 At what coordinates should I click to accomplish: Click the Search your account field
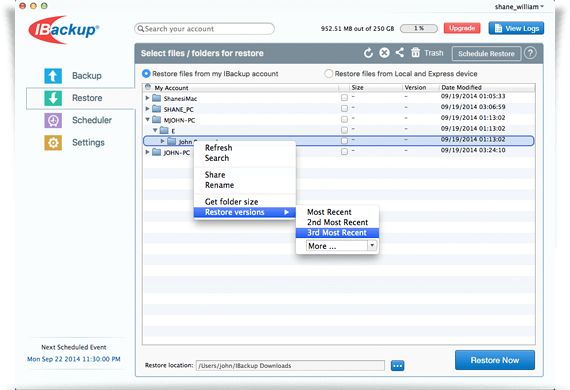pos(204,29)
